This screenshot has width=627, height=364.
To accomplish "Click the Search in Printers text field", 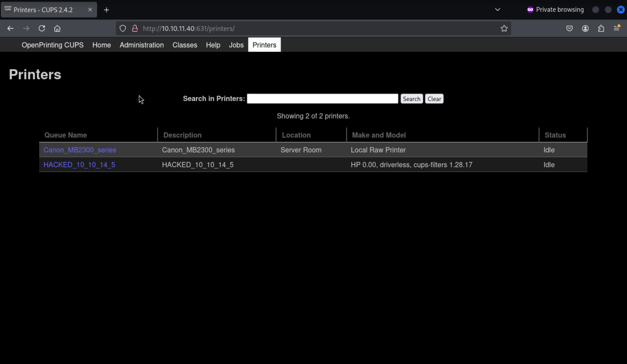I will click(x=322, y=99).
